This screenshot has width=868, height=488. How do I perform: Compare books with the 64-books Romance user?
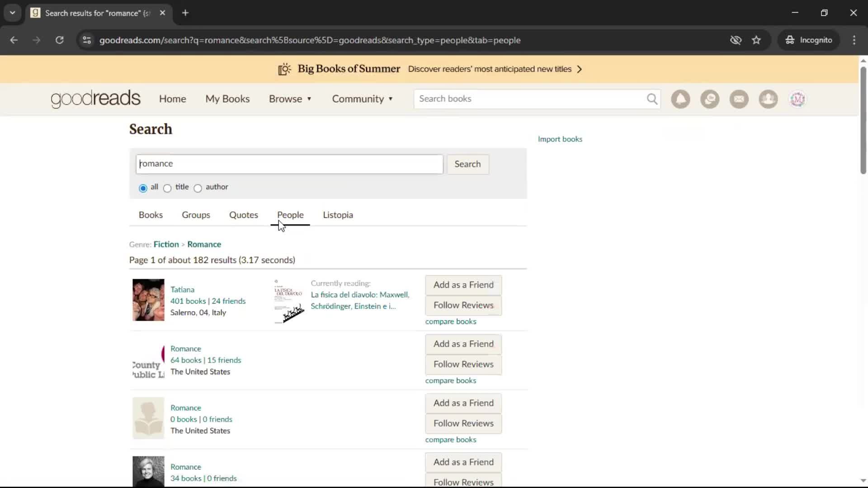point(450,381)
